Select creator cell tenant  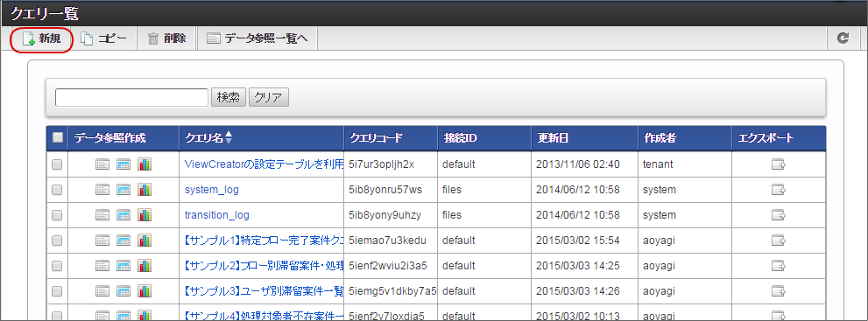[x=657, y=164]
